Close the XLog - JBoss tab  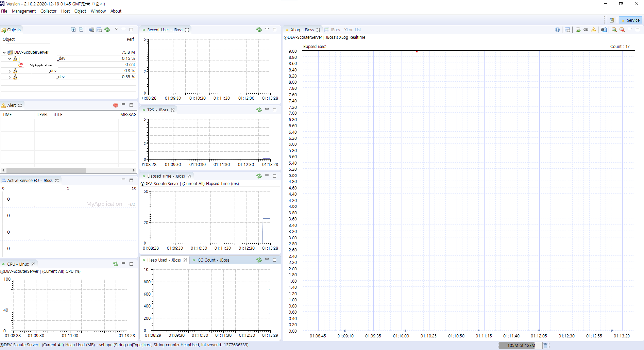click(318, 30)
